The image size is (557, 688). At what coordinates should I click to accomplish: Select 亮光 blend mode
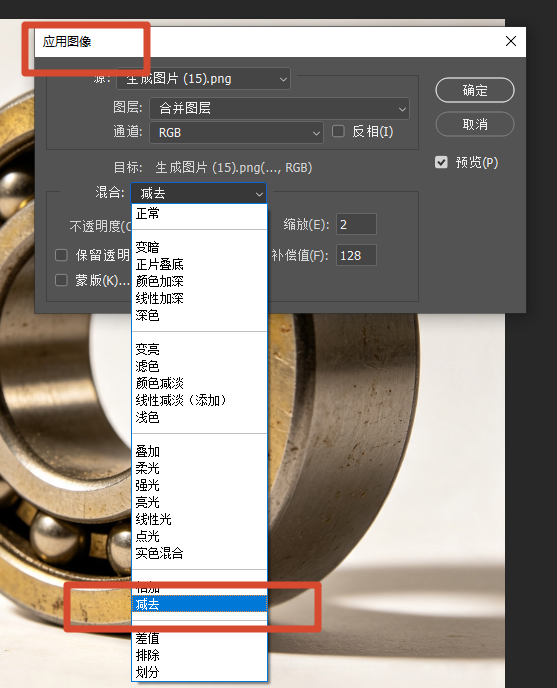[199, 502]
